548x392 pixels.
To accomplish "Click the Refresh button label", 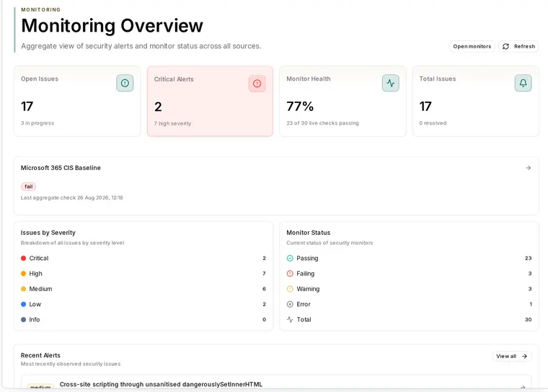I will 524,46.
